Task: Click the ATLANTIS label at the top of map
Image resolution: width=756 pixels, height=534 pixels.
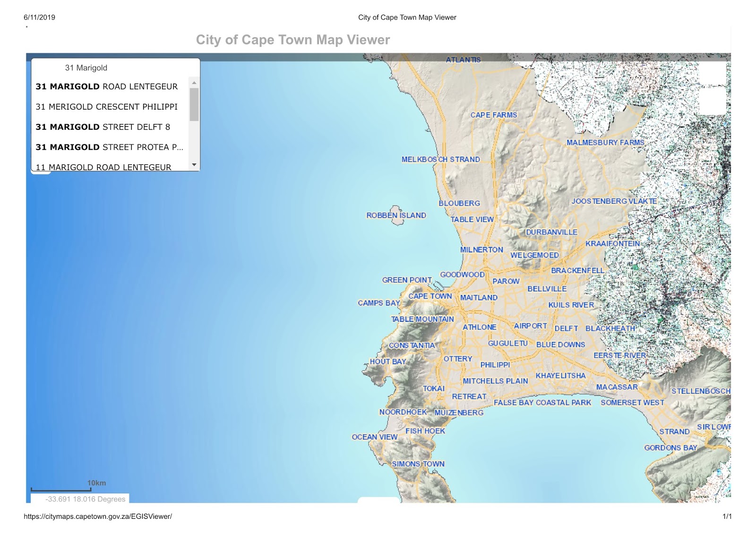Action: coord(463,60)
